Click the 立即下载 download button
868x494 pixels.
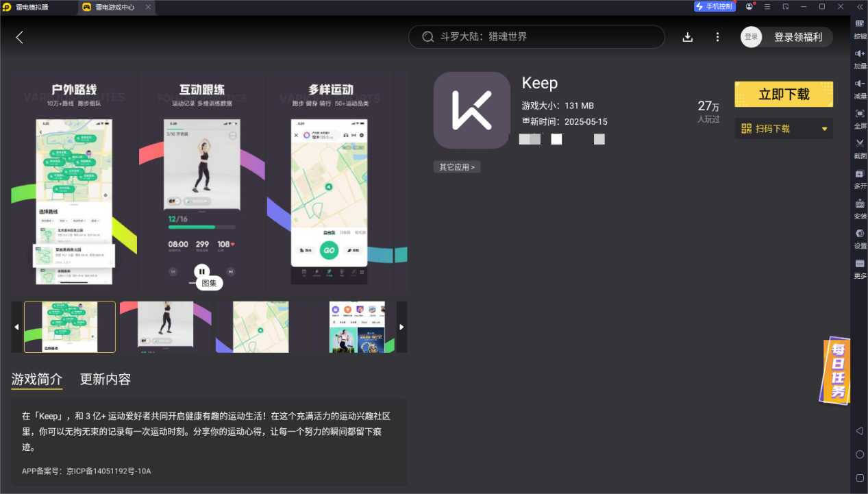pyautogui.click(x=783, y=94)
